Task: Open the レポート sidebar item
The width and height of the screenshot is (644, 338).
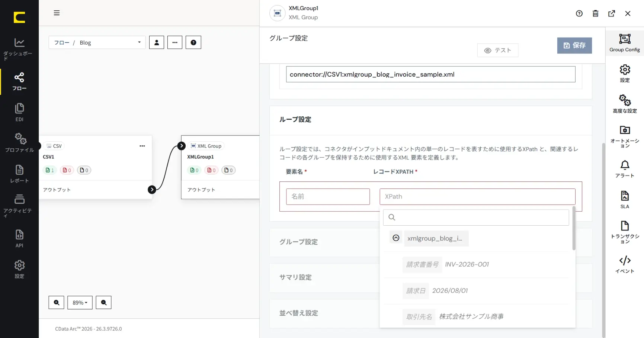Action: point(19,174)
